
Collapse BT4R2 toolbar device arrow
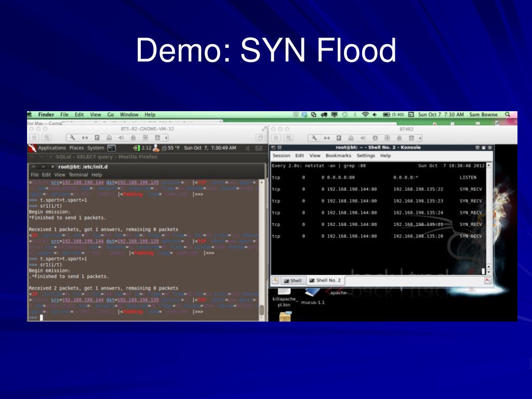click(x=420, y=138)
